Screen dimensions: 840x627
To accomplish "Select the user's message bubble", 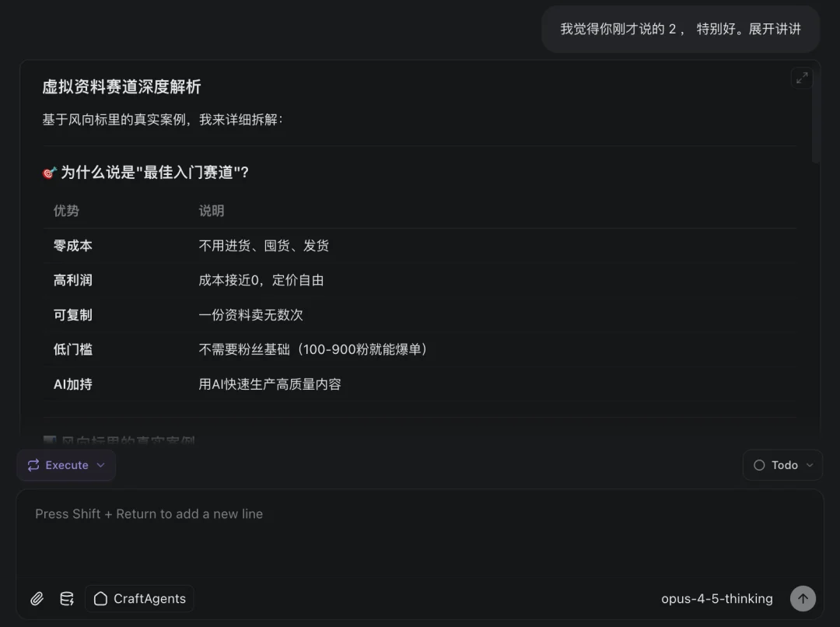I will tap(680, 28).
